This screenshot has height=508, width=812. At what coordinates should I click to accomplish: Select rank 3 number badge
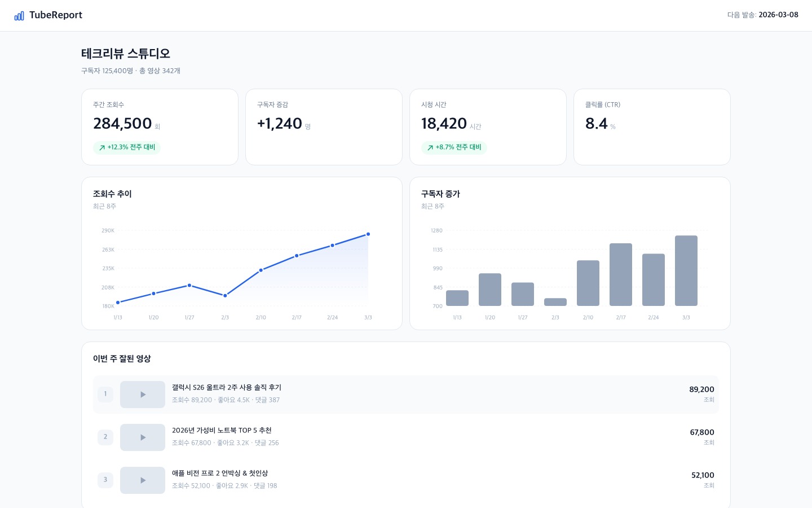click(x=105, y=480)
